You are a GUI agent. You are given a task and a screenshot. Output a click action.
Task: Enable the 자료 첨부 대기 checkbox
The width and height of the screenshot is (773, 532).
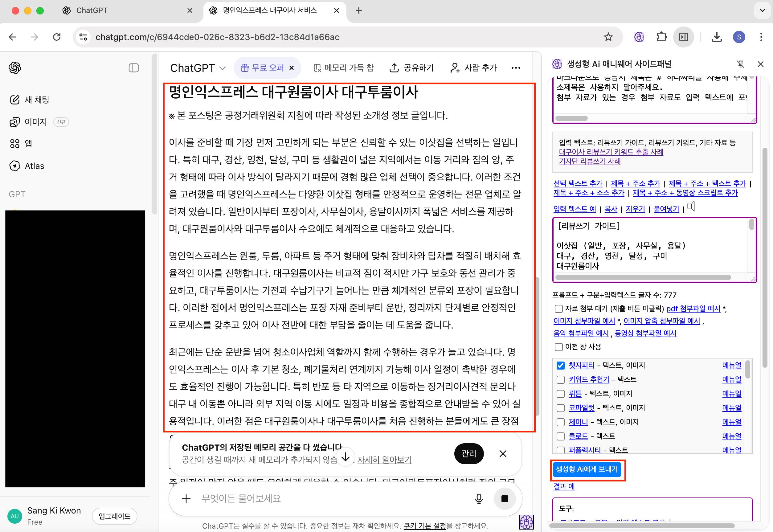559,309
